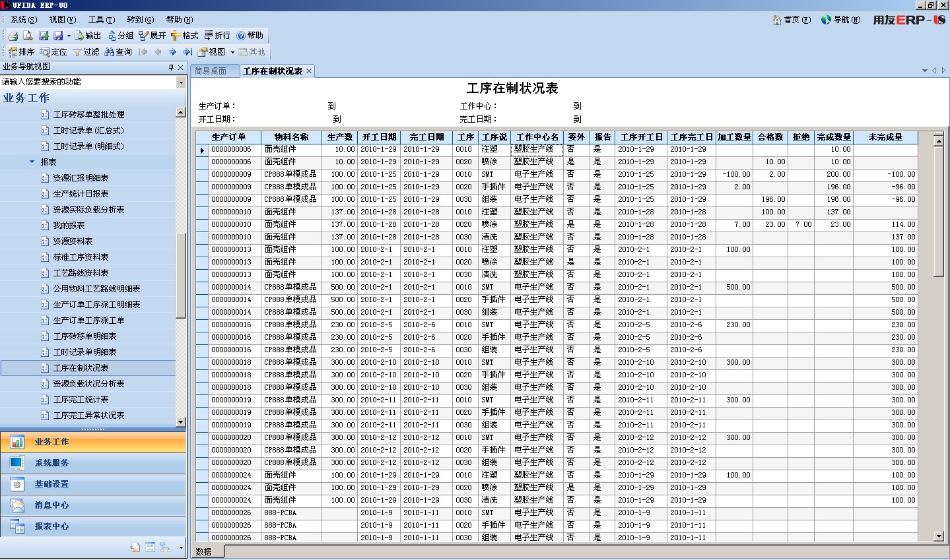Click the 排序 sort button
950x560 pixels.
click(21, 52)
